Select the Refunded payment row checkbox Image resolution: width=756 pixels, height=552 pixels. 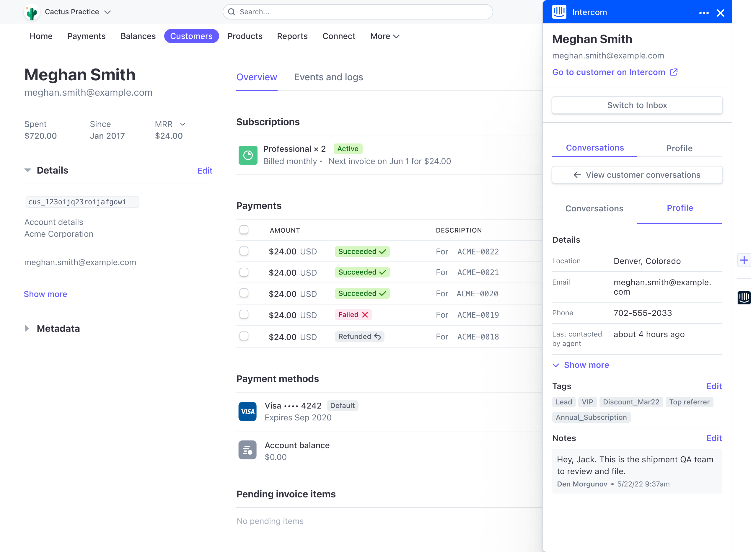[244, 336]
